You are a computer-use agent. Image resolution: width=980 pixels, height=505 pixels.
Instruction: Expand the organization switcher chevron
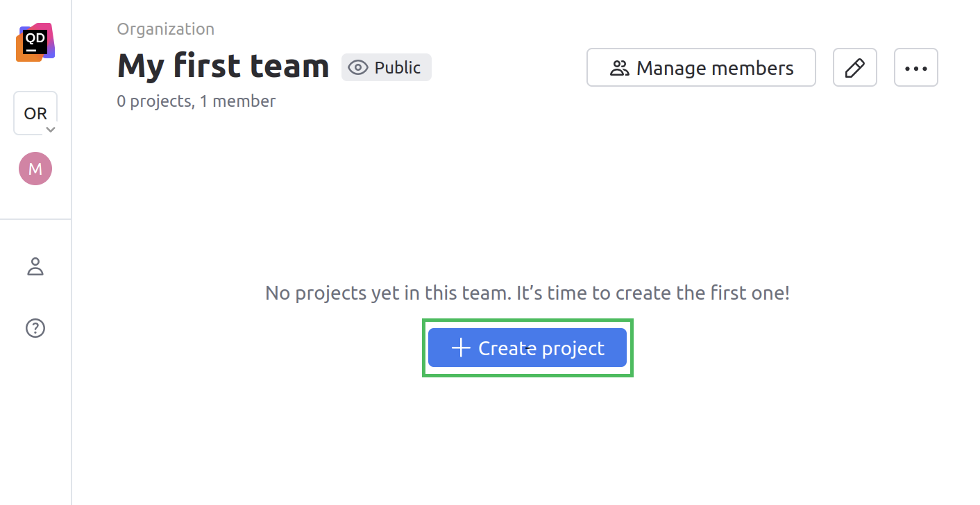[49, 129]
